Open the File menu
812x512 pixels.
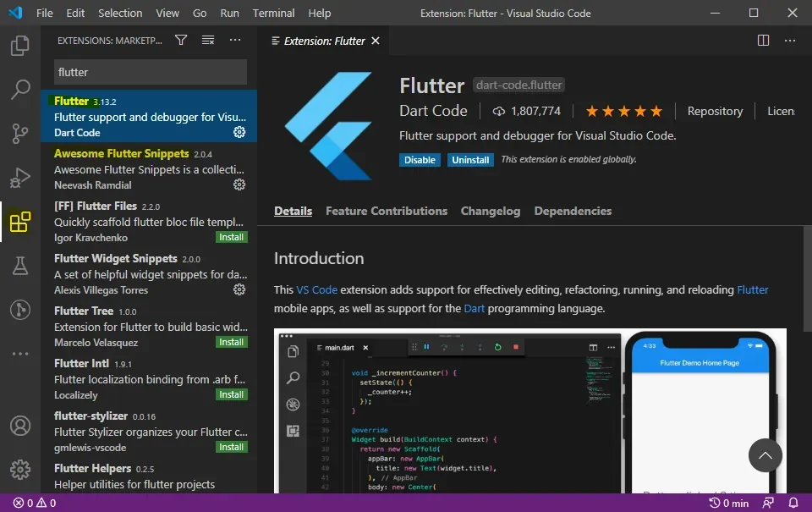pos(45,13)
